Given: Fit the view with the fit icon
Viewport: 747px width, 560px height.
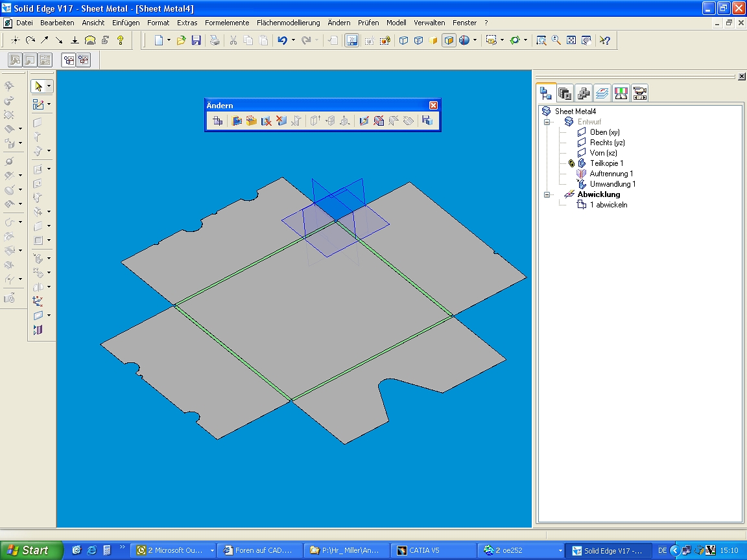Looking at the screenshot, I should 571,40.
